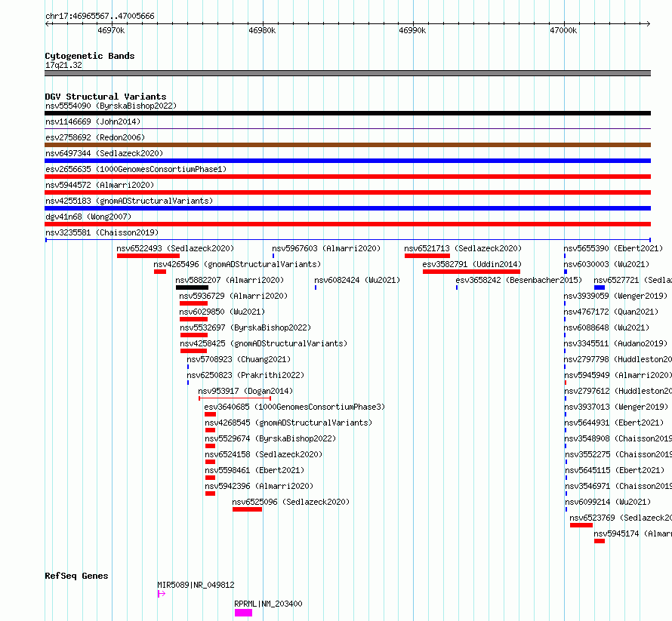Click nsv4255183 (gnomADStructuralVariants) label
Viewport: 672px width, 621px height.
[129, 201]
